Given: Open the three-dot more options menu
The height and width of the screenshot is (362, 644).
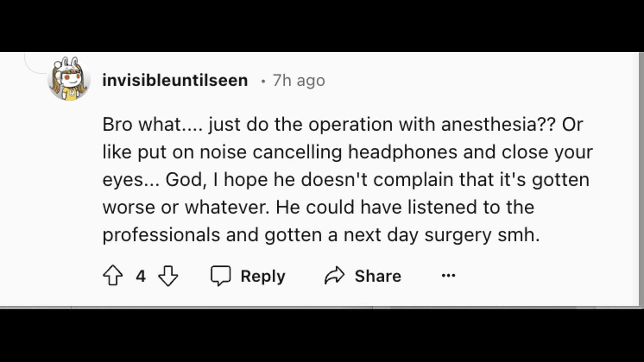Looking at the screenshot, I should tap(448, 276).
